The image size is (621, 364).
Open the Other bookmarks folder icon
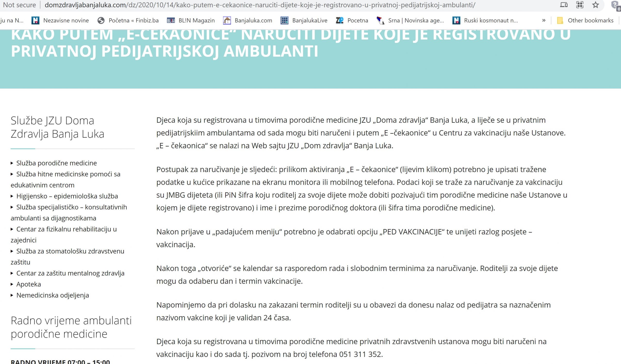(560, 20)
